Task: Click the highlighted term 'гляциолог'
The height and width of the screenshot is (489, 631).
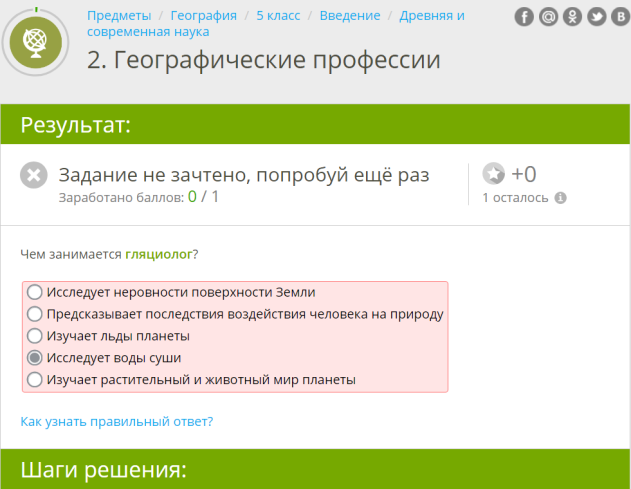Action: coord(159,255)
